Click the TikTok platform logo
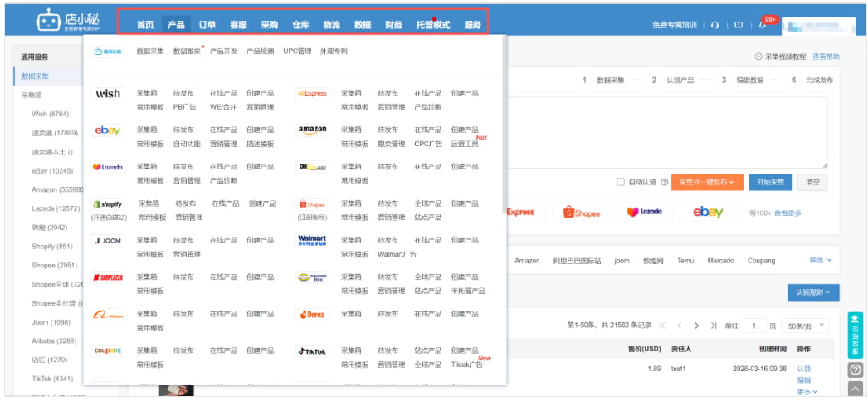The height and width of the screenshot is (402, 868). [312, 351]
